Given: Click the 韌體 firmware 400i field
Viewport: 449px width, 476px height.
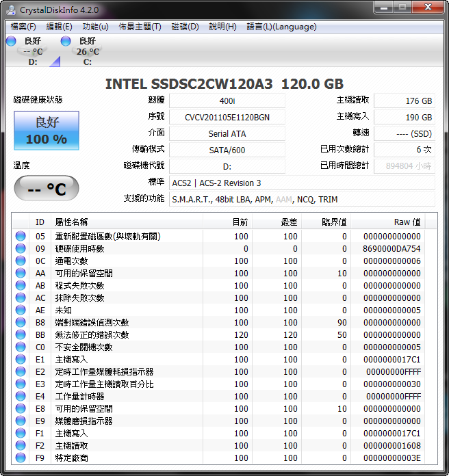Looking at the screenshot, I should pos(227,101).
